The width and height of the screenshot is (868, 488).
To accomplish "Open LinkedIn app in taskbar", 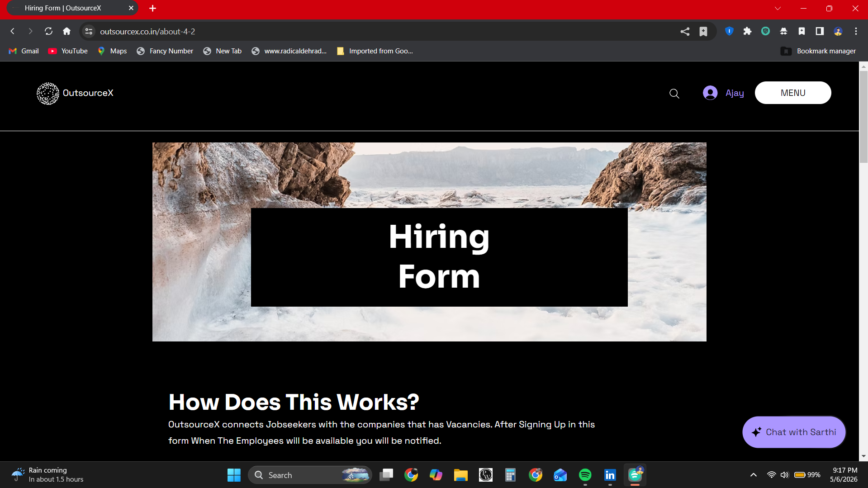I will pos(610,475).
